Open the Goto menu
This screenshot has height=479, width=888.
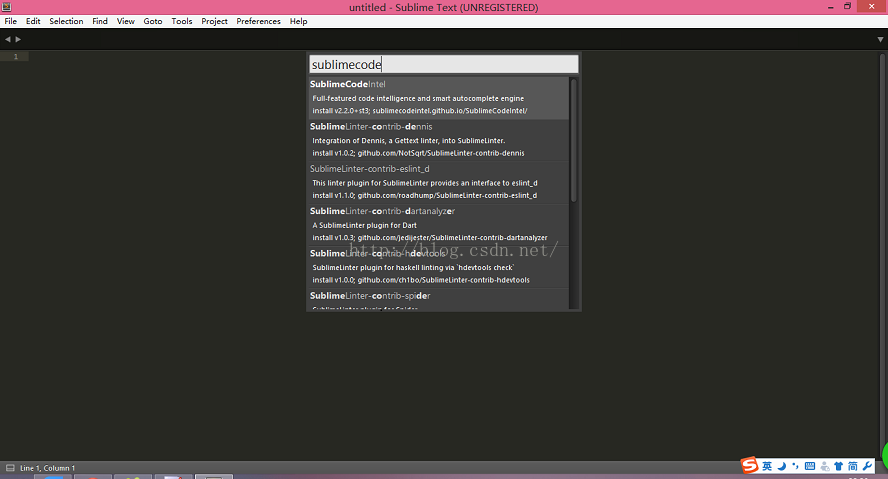(153, 21)
